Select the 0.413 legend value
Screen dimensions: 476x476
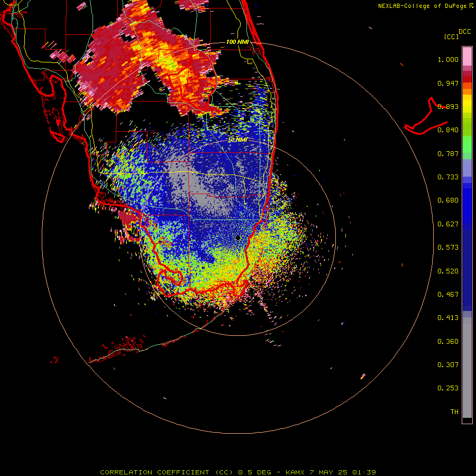[448, 318]
